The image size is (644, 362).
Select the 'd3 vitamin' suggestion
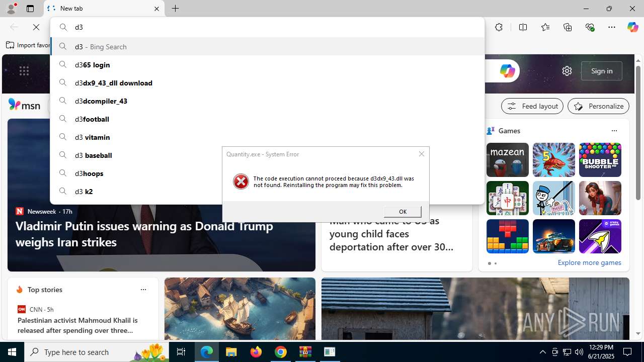click(x=267, y=137)
